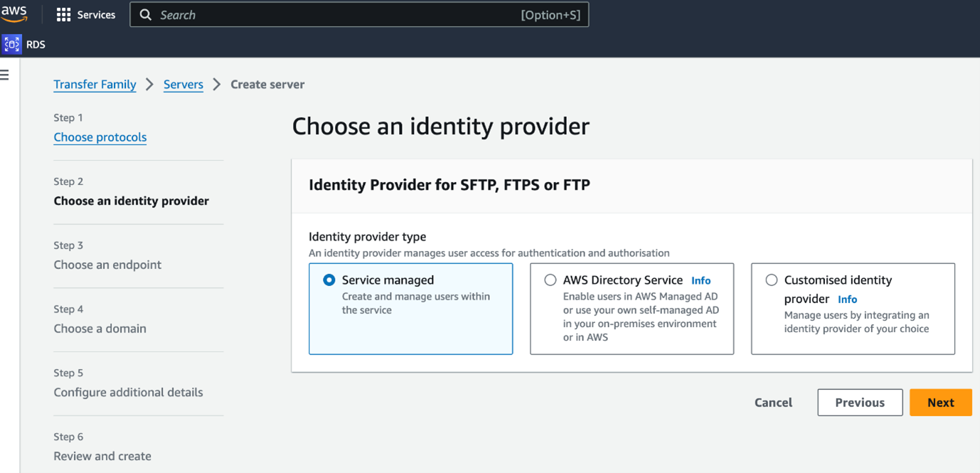Return to Choose protocols step link
Viewport: 980px width, 473px height.
(100, 137)
